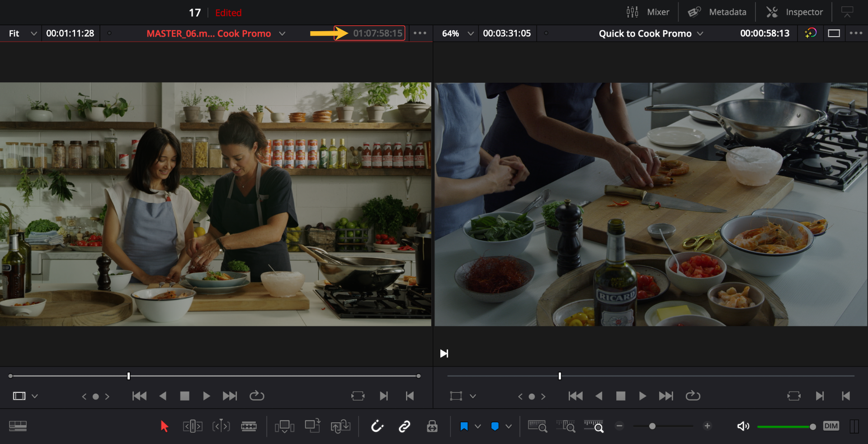
Task: Toggle timeline snapping magnet
Action: point(377,426)
